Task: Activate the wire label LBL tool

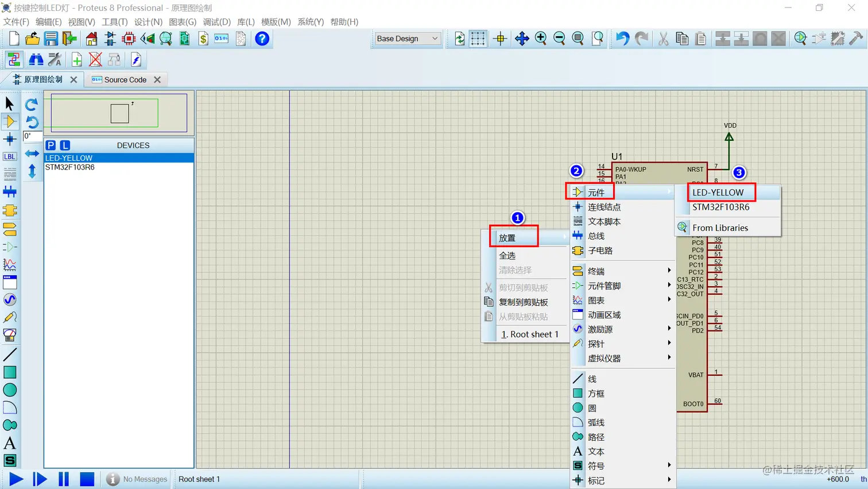Action: point(10,156)
